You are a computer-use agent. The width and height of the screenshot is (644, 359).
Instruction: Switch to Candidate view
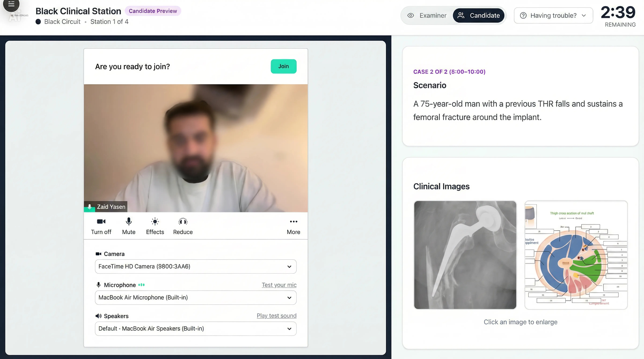(479, 15)
